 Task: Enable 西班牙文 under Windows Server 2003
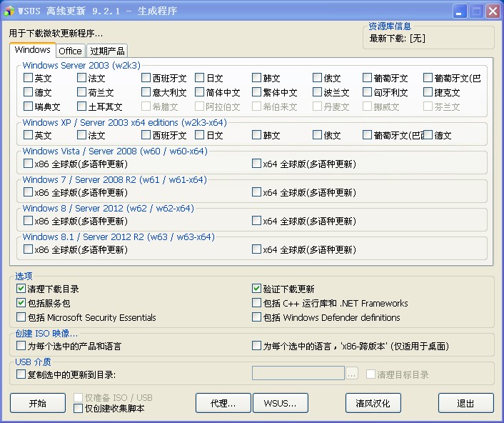pos(146,77)
